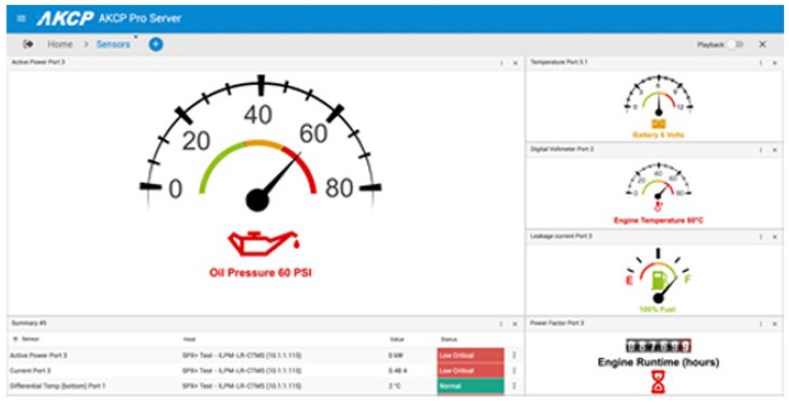Viewport: 789px width, 403px height.
Task: Close the Summary #5 widget
Action: coord(515,324)
